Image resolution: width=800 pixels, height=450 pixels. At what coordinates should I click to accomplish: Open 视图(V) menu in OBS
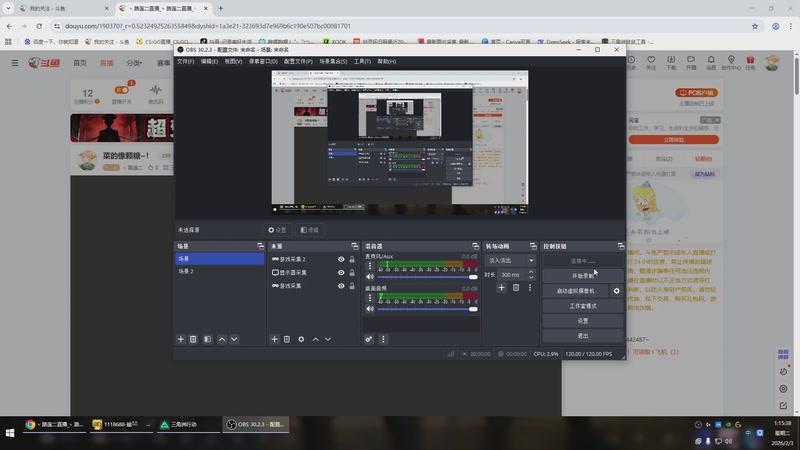pyautogui.click(x=233, y=61)
